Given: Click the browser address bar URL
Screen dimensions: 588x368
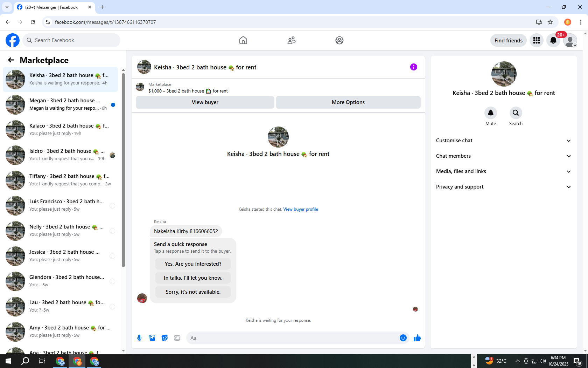Looking at the screenshot, I should pyautogui.click(x=105, y=22).
